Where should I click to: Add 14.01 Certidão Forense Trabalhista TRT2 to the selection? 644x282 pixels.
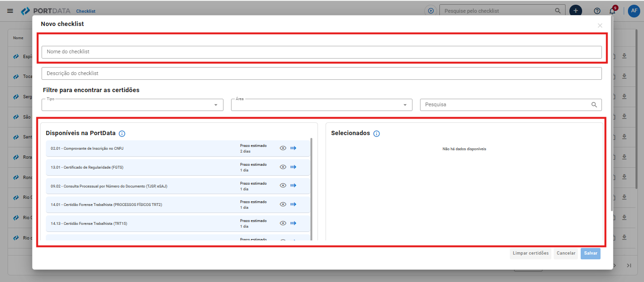tap(293, 205)
